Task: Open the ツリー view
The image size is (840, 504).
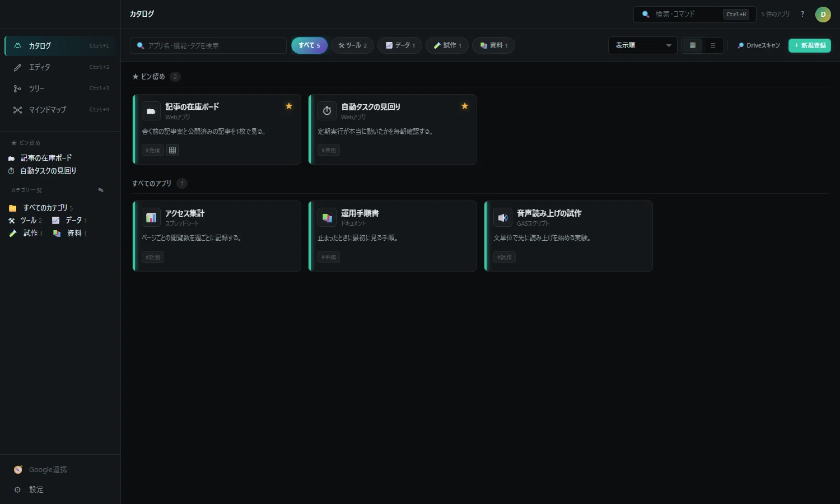Action: (x=60, y=88)
